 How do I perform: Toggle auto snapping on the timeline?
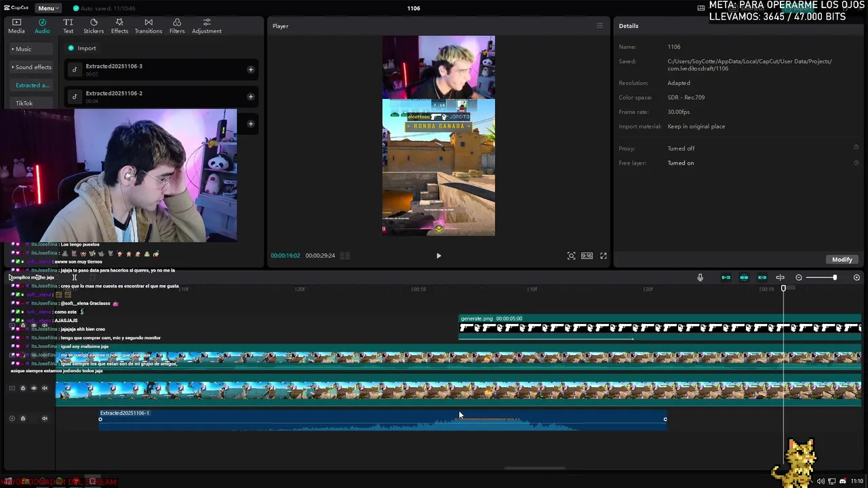pyautogui.click(x=744, y=277)
